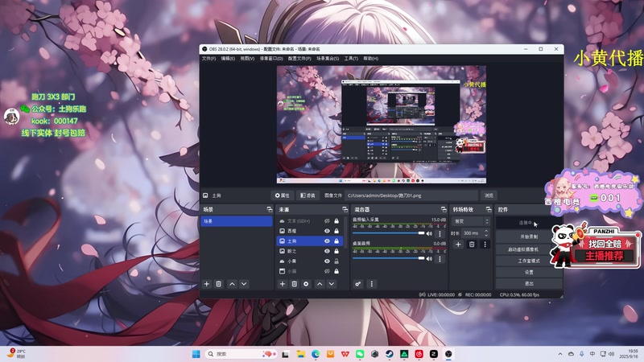The image size is (644, 362).
Task: Open Steam from the taskbar
Action: tap(390, 354)
